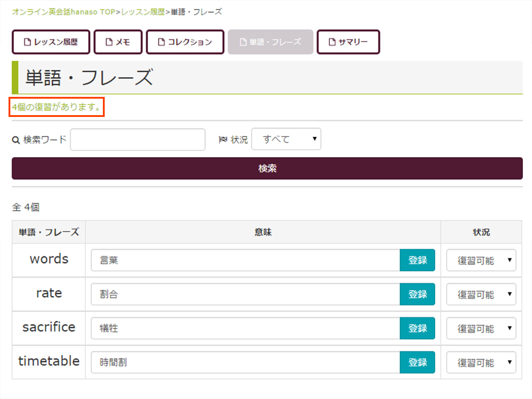Click the document icon on コレクション tab
Image resolution: width=532 pixels, height=399 pixels.
tap(161, 42)
